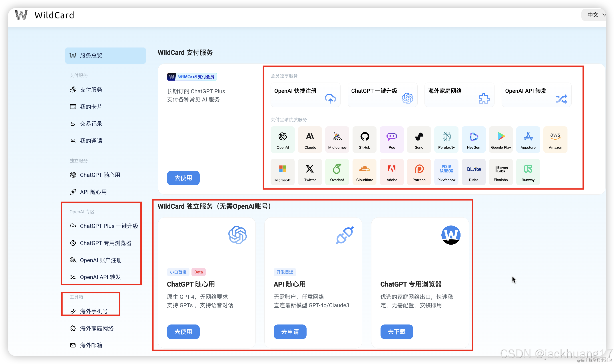Click 去下载 for ChatGPT 专用浏览器
The image size is (614, 364).
coord(397,332)
